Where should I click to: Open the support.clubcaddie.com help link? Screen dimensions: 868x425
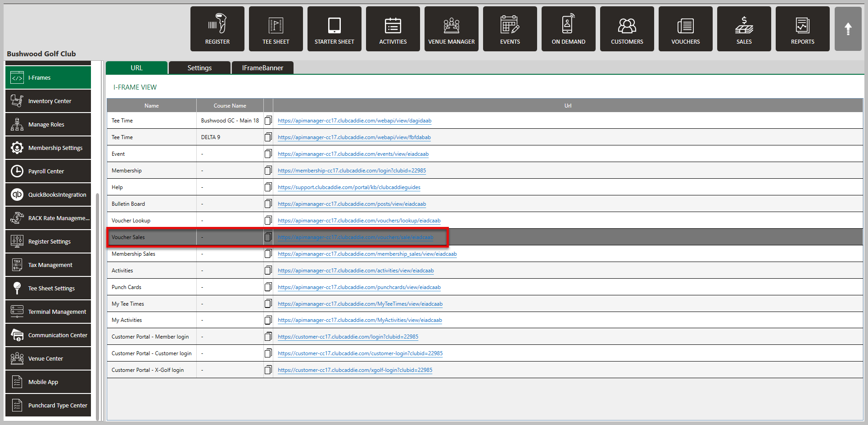pyautogui.click(x=349, y=187)
